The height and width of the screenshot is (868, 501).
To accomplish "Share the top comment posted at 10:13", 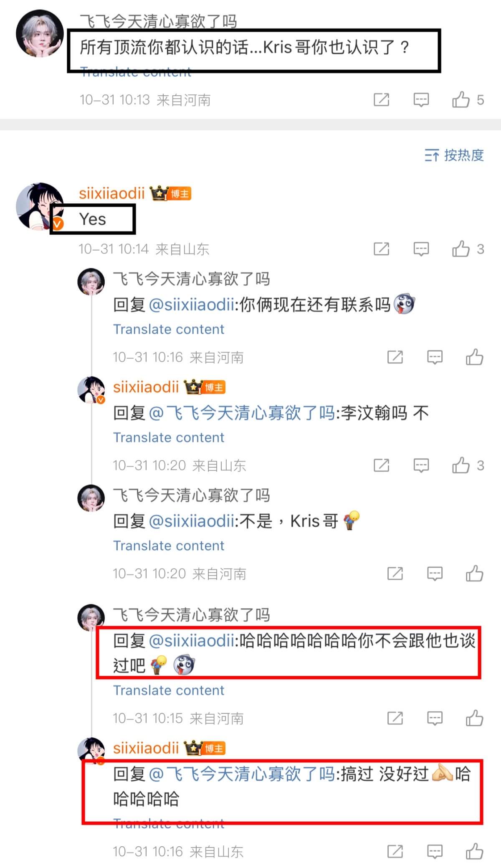I will click(381, 100).
